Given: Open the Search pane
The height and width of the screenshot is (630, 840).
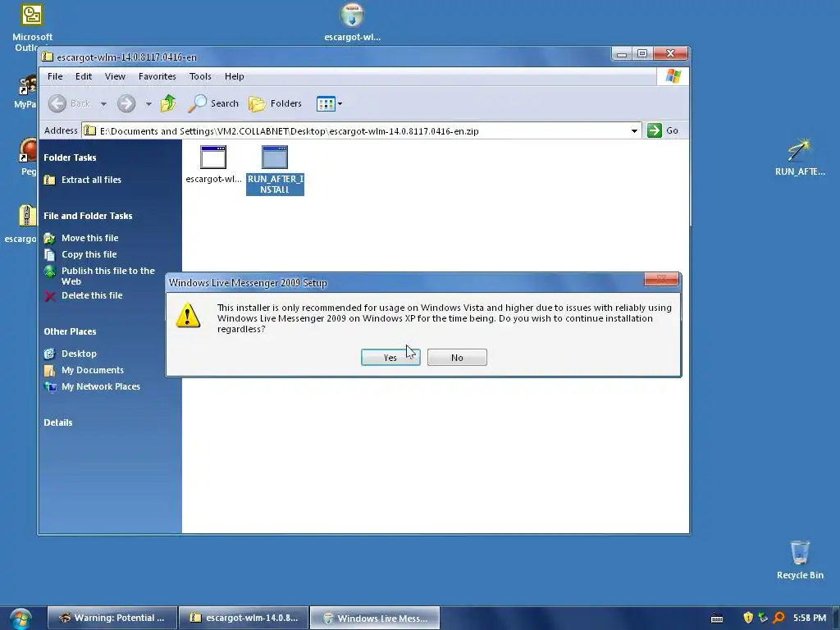Looking at the screenshot, I should pyautogui.click(x=213, y=103).
